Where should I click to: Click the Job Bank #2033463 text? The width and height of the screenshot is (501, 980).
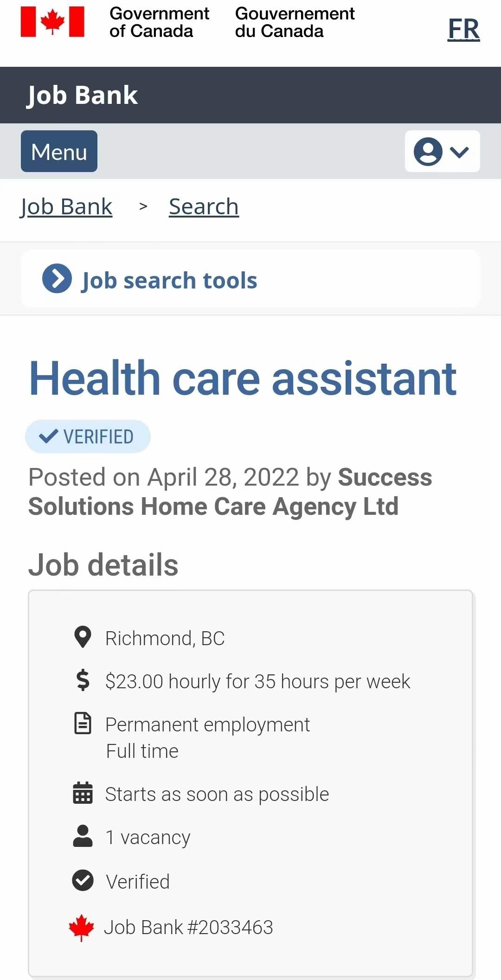[188, 927]
